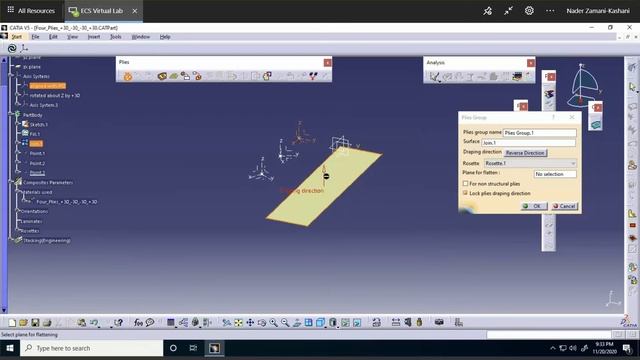Select Point.1 in the specification tree
The image size is (640, 360).
[x=37, y=153]
